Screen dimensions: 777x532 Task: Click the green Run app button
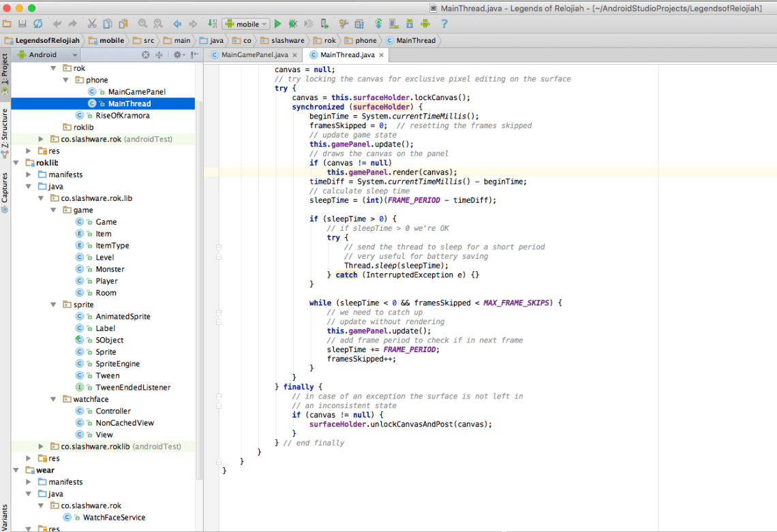[x=277, y=24]
